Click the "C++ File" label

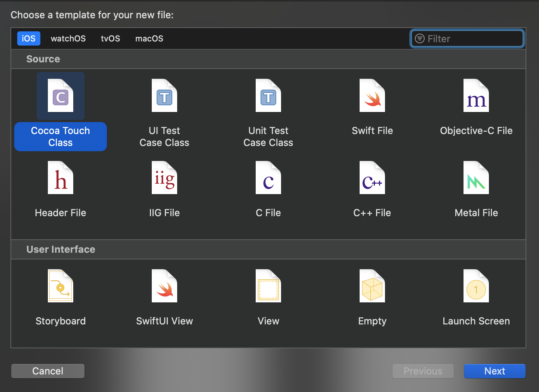pyautogui.click(x=372, y=213)
